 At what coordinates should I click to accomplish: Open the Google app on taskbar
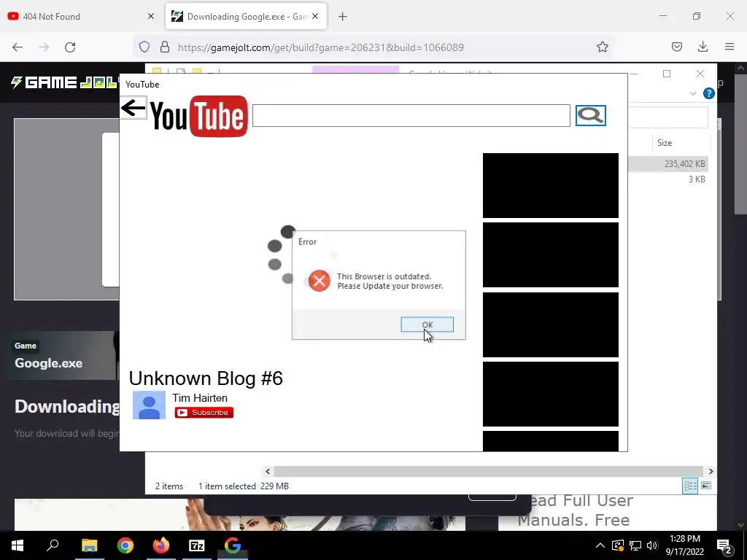(233, 545)
